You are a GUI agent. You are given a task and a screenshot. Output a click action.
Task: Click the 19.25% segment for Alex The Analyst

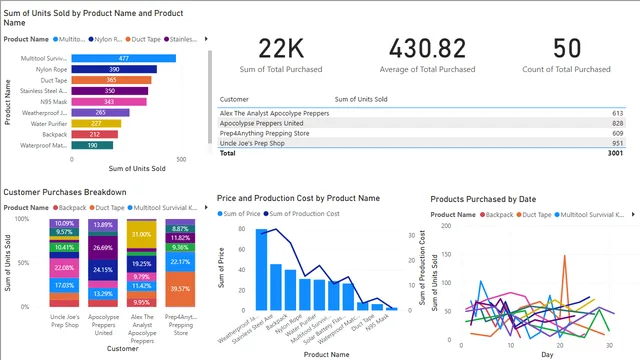pyautogui.click(x=141, y=264)
